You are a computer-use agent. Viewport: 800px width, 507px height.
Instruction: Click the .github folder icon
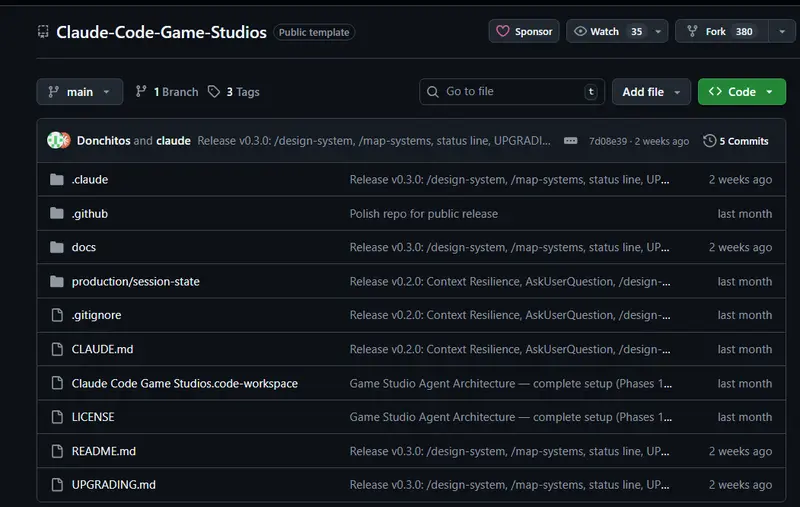[57, 213]
